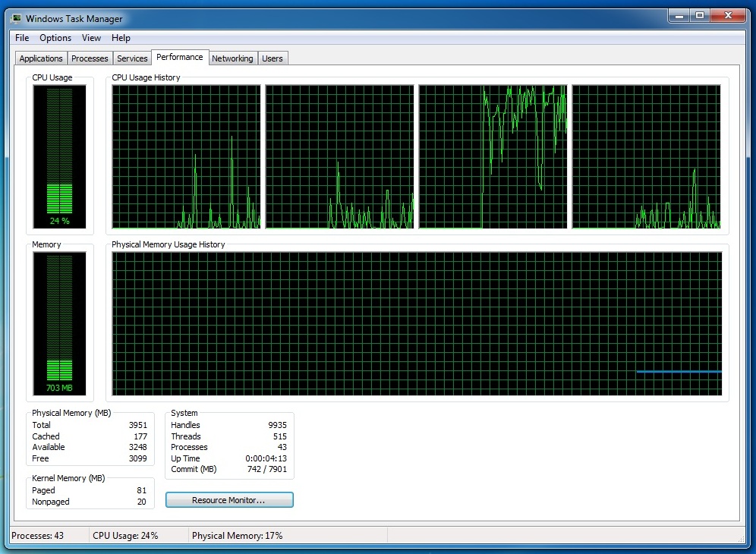Switch to the Networking tab
The height and width of the screenshot is (554, 756).
(232, 58)
